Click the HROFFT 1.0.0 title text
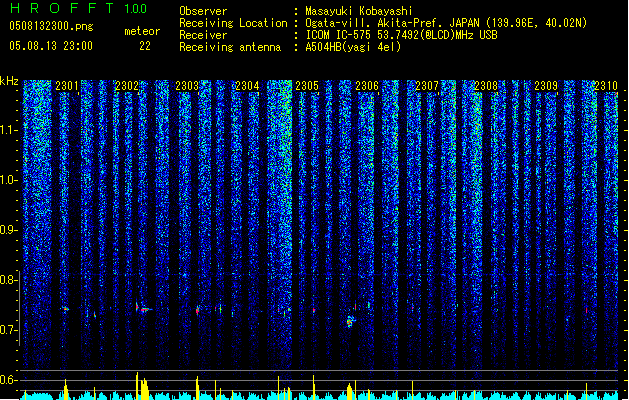The image size is (629, 400). coord(79,8)
